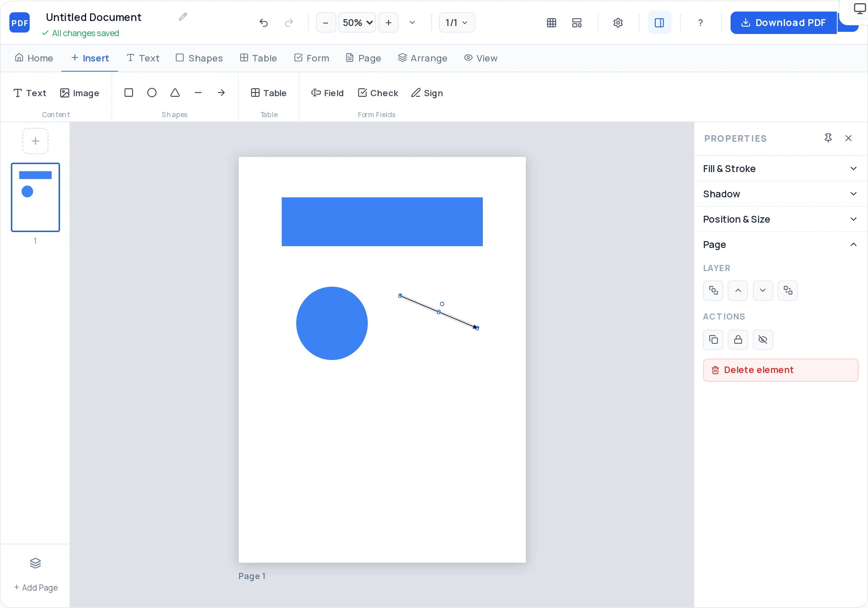Add a Check form field
Image resolution: width=868 pixels, height=608 pixels.
pos(378,93)
